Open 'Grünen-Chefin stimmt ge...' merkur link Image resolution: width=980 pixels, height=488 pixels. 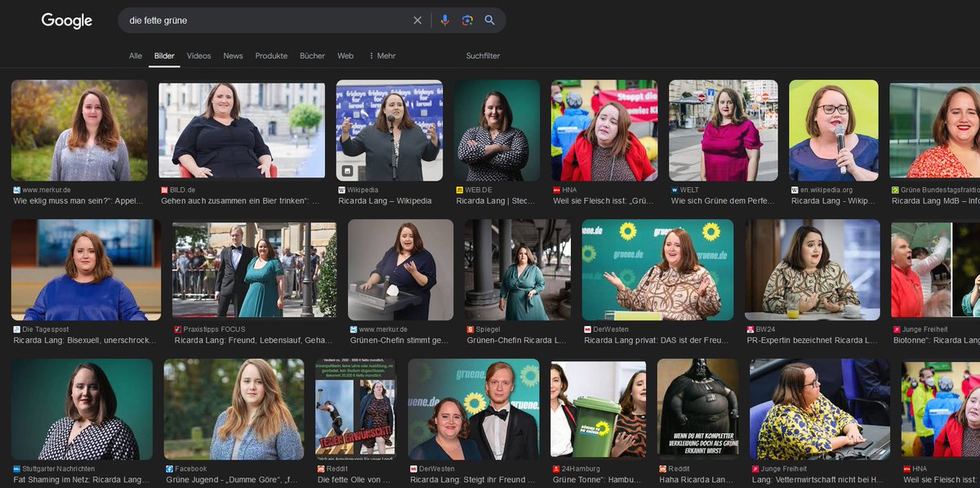(x=399, y=340)
